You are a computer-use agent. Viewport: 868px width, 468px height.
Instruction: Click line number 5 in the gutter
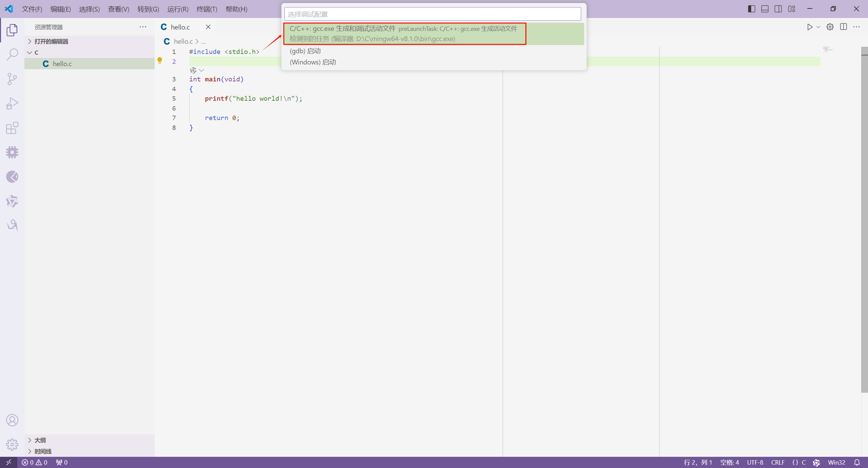[174, 98]
